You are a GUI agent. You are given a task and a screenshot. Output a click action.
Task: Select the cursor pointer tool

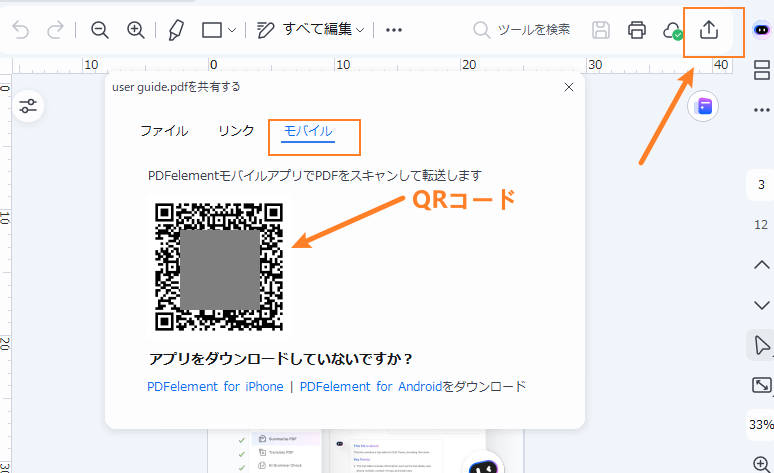pos(762,346)
